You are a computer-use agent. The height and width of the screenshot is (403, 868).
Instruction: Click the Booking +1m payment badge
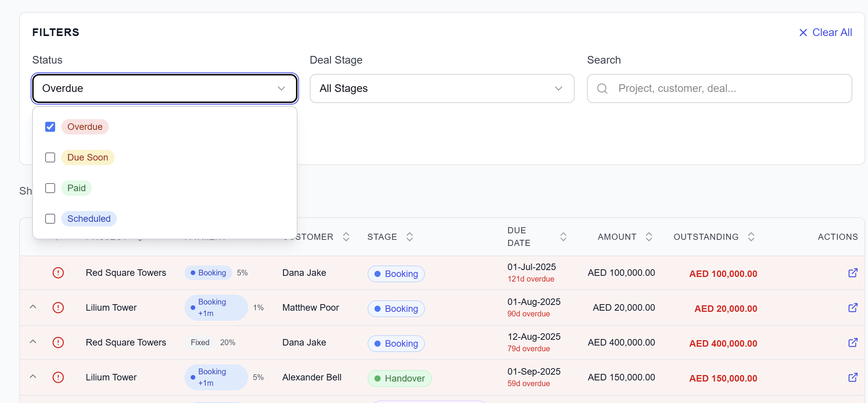coord(216,307)
